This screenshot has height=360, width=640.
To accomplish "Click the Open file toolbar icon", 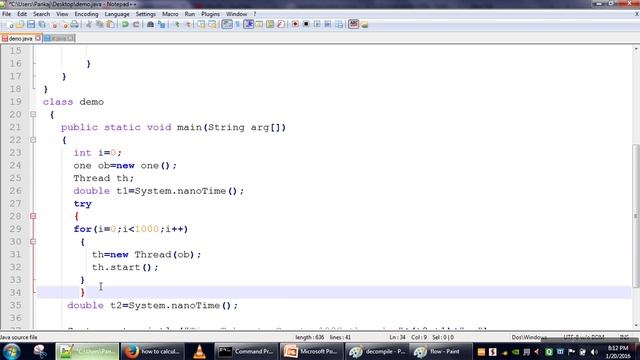I will tap(20, 25).
